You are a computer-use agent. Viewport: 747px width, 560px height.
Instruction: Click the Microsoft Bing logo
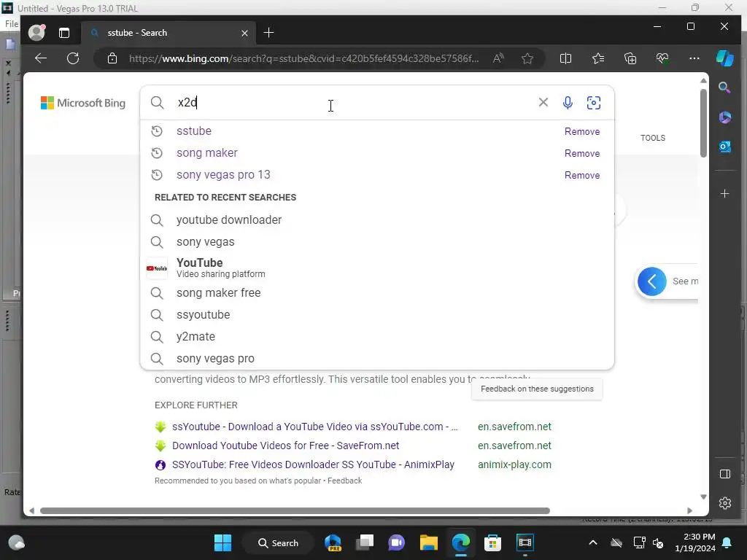pyautogui.click(x=83, y=103)
